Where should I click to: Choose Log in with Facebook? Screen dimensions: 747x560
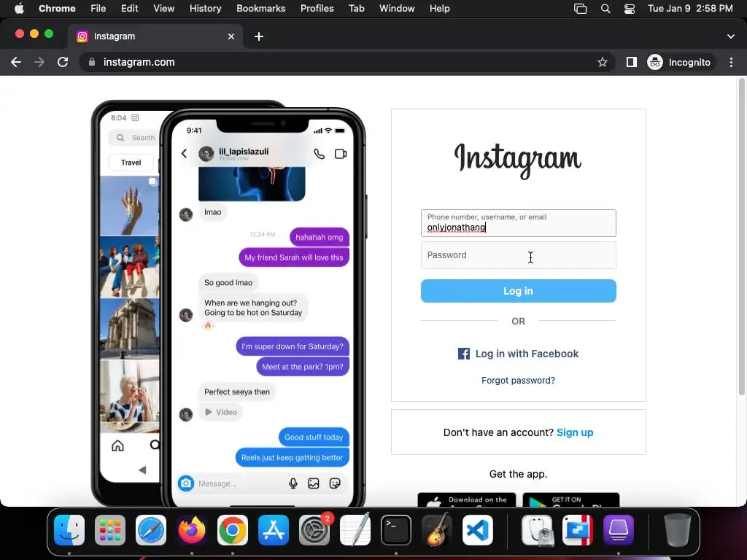[519, 354]
